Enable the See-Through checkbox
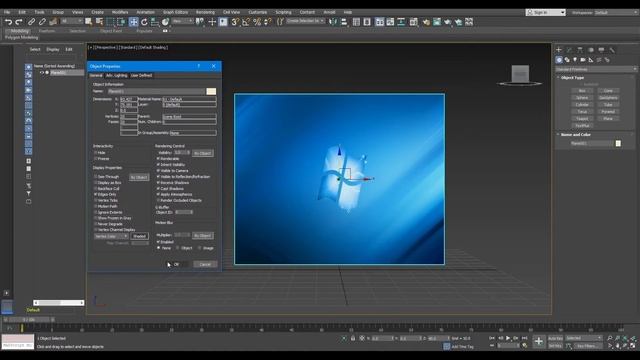 coord(96,177)
